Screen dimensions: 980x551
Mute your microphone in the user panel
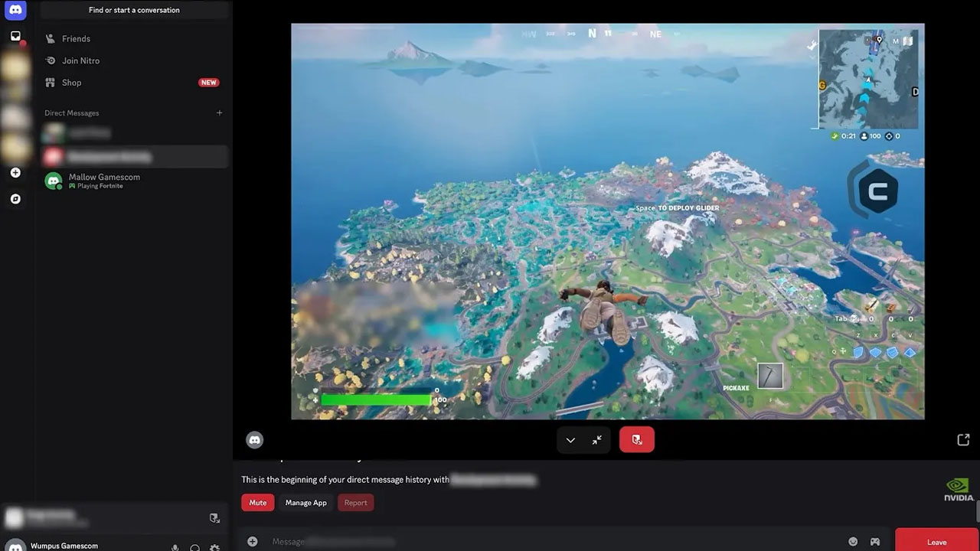click(175, 547)
